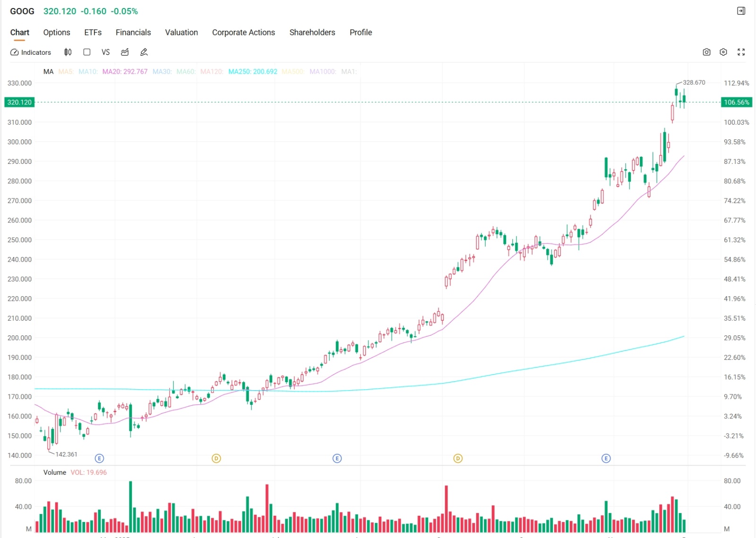Open the VS compare tool
This screenshot has width=756, height=538.
[x=105, y=52]
